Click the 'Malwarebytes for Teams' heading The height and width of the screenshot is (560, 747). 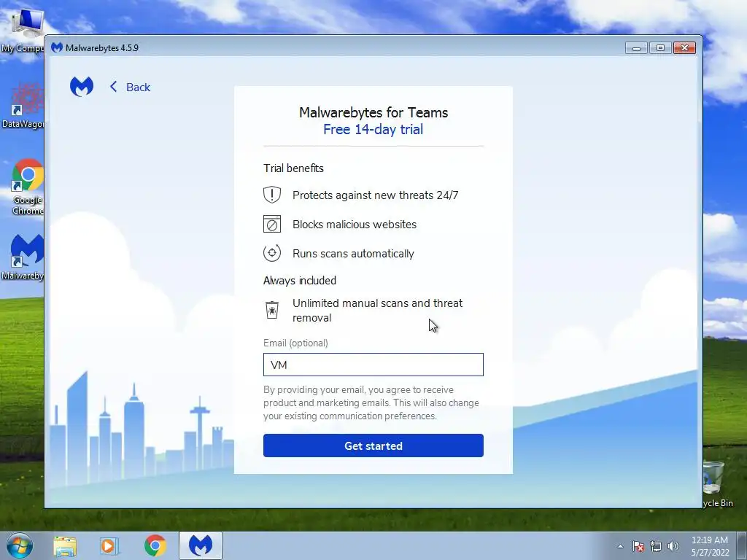[x=373, y=112]
